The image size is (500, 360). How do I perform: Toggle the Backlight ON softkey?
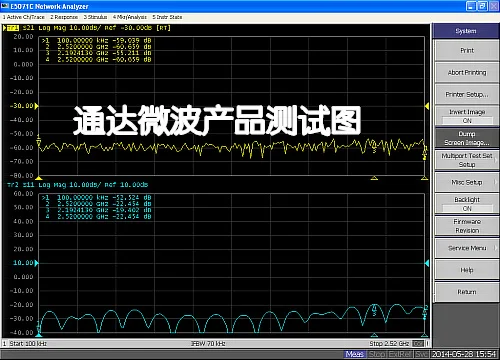tap(467, 204)
